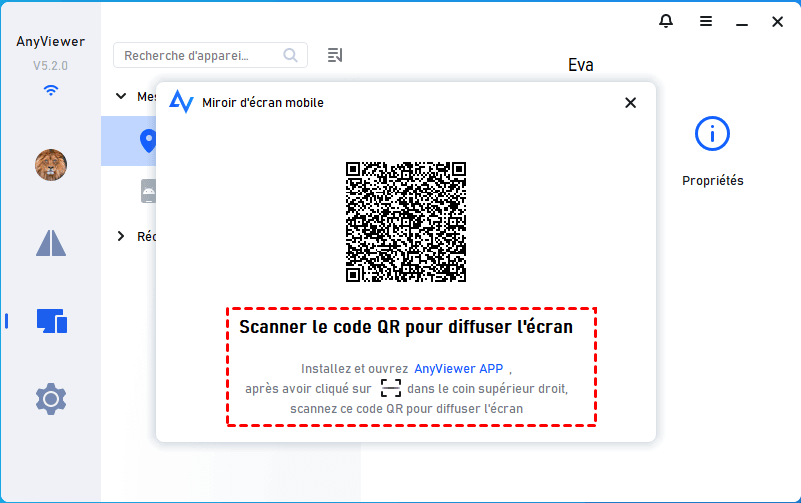Click the QR code image
The image size is (801, 503).
click(x=406, y=222)
